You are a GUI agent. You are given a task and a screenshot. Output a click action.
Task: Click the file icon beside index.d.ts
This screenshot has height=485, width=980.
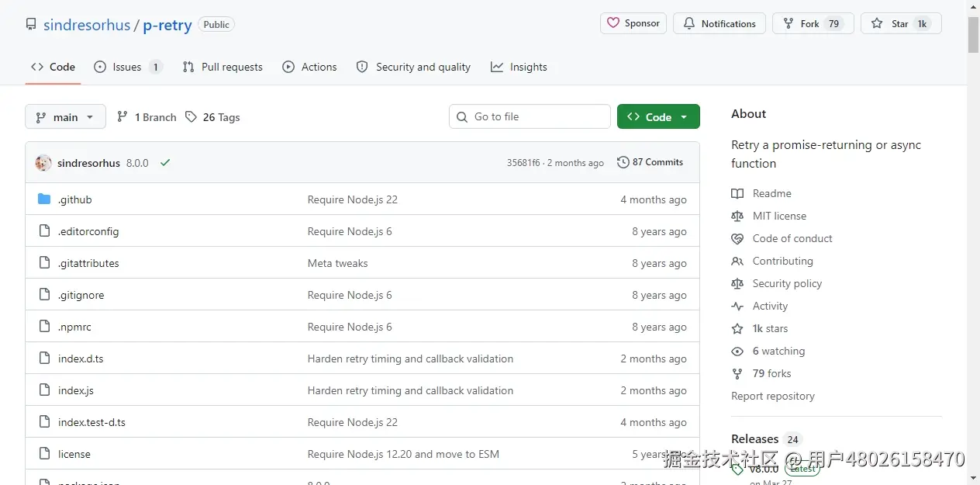[x=44, y=359]
